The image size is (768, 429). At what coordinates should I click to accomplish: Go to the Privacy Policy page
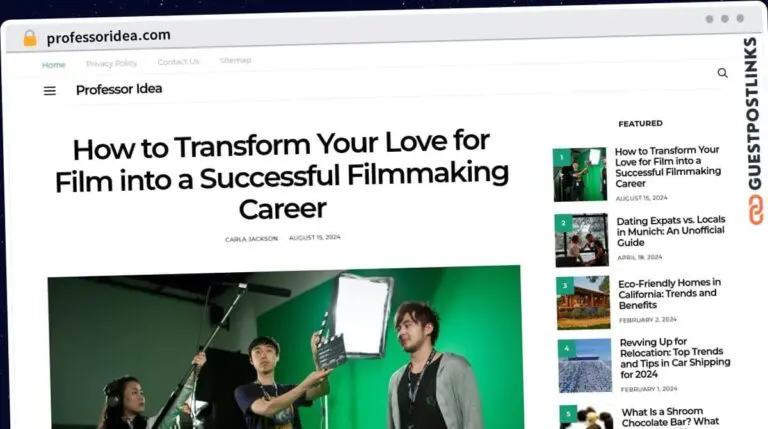pos(111,63)
